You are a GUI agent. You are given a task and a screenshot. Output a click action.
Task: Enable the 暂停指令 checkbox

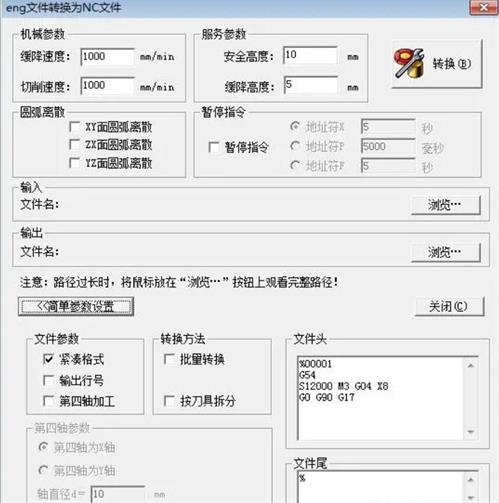click(x=214, y=147)
